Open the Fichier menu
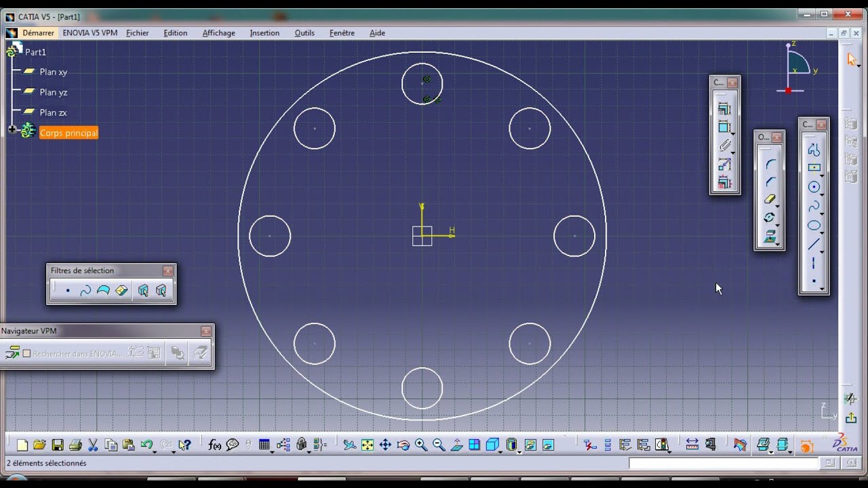Screen dimensions: 868x488 click(138, 33)
